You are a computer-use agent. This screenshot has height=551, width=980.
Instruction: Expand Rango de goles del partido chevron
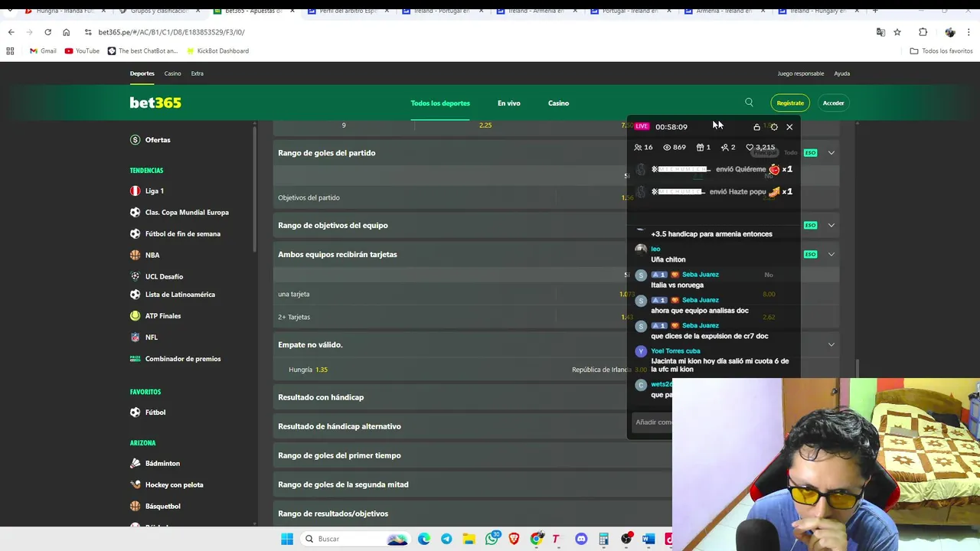tap(831, 153)
